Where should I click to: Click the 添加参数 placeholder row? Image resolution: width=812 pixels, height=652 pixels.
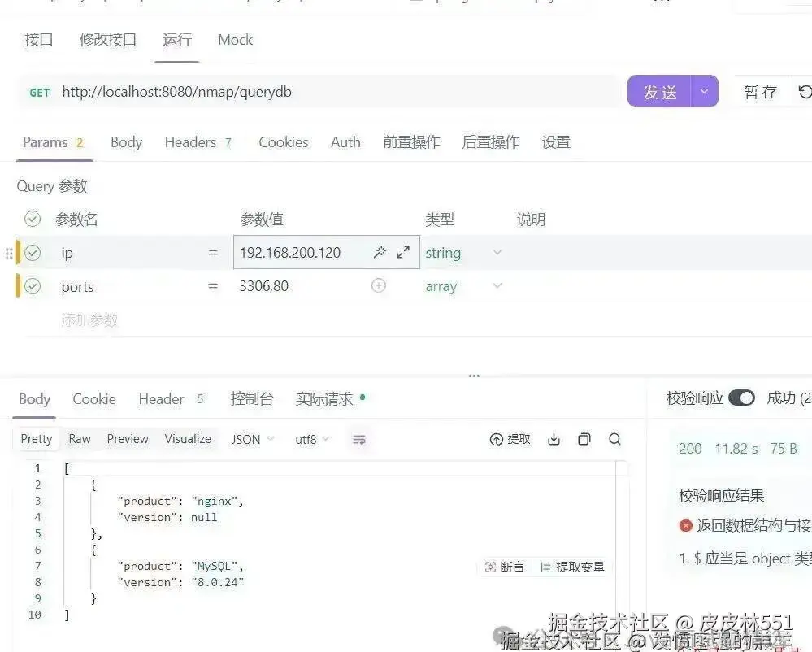(x=89, y=319)
